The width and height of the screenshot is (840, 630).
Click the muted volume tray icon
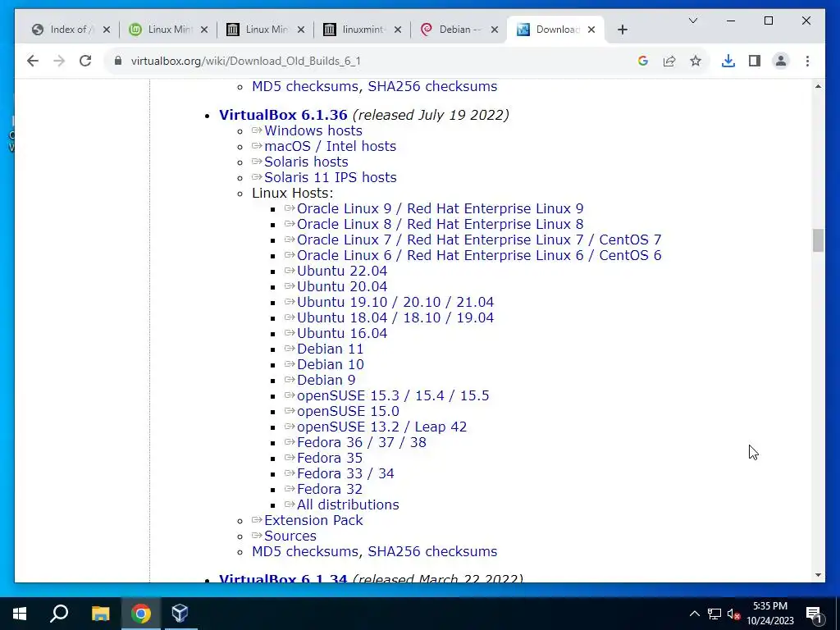click(x=734, y=614)
